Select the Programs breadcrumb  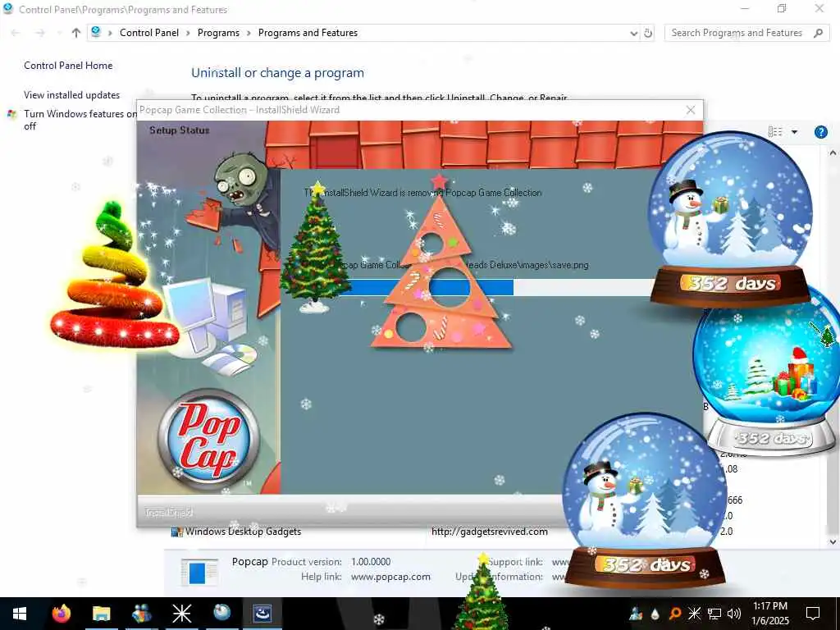[x=218, y=33]
